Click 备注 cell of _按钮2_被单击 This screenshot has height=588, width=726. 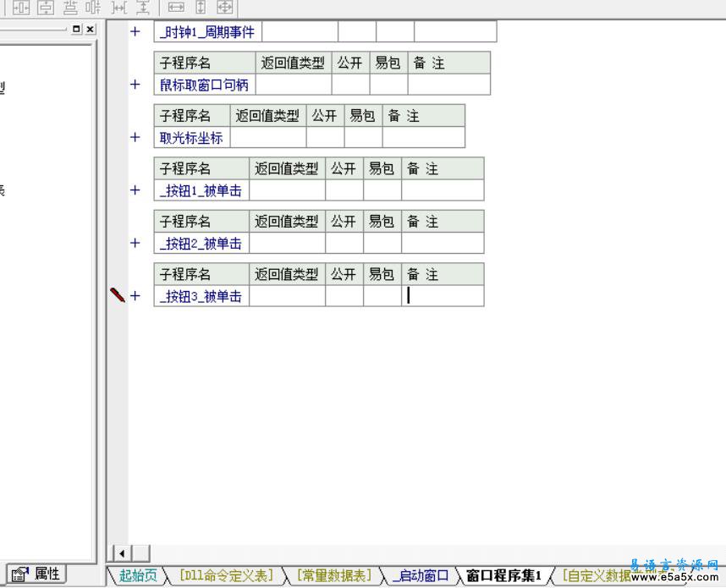pyautogui.click(x=443, y=243)
